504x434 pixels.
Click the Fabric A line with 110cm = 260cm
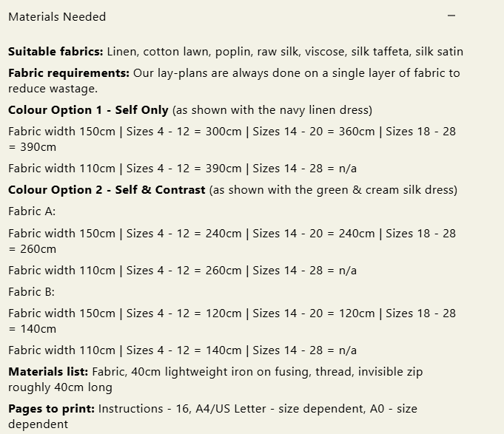click(182, 270)
